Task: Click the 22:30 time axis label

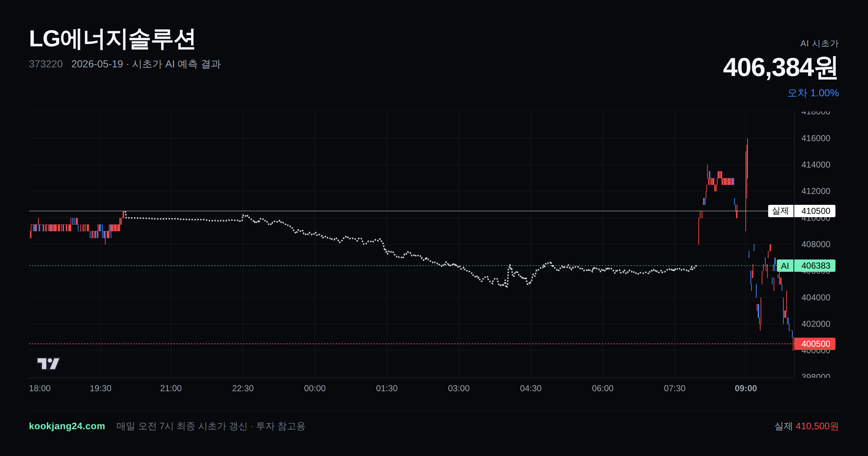Action: (243, 388)
